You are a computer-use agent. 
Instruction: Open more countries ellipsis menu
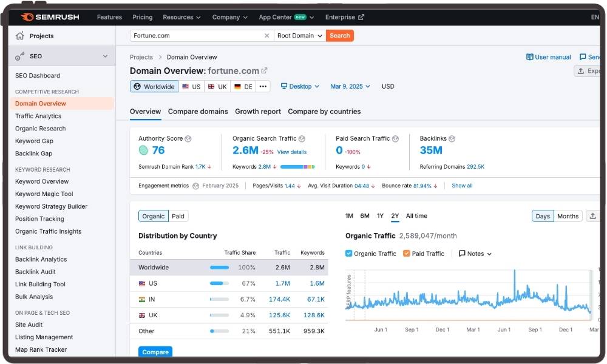coord(263,86)
